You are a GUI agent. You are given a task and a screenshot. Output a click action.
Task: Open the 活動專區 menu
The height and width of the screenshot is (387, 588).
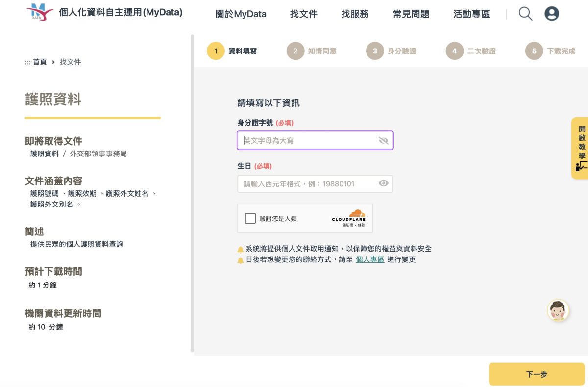pyautogui.click(x=471, y=14)
